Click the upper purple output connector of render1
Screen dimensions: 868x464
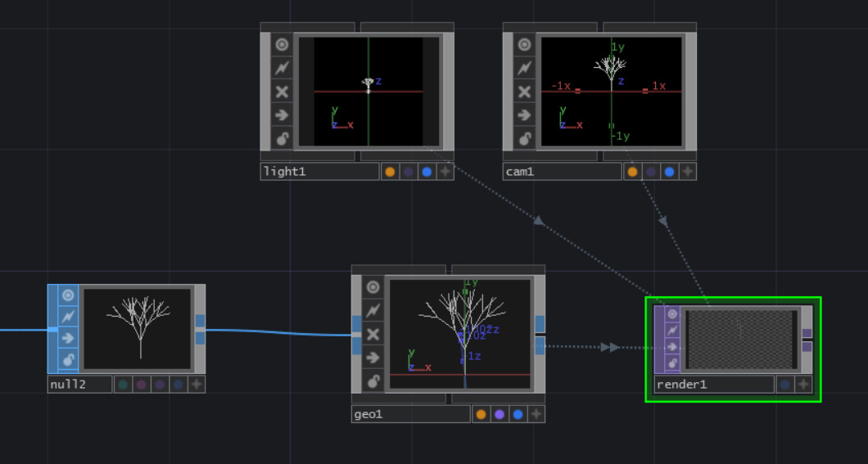(807, 333)
